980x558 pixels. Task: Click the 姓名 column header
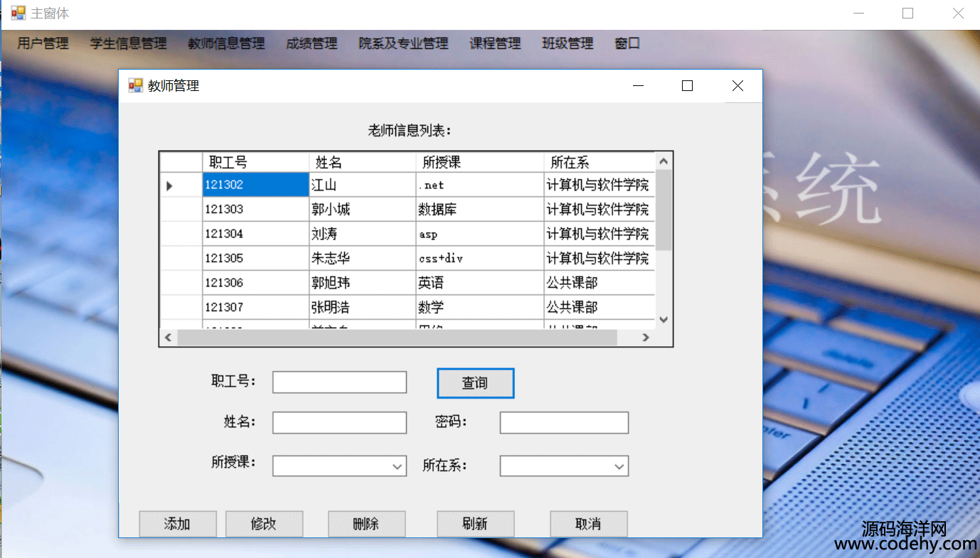(363, 162)
